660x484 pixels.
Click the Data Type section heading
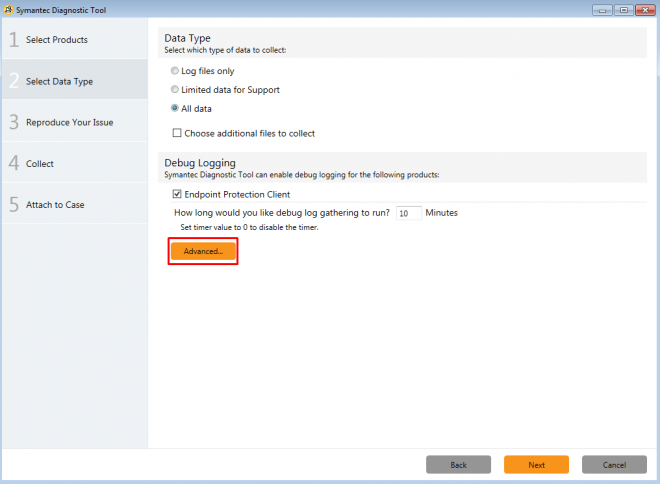coord(187,38)
